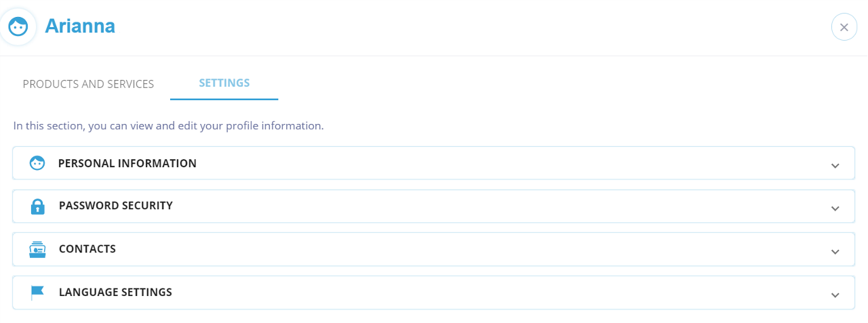
Task: Expand Password Security using its chevron
Action: pyautogui.click(x=835, y=208)
